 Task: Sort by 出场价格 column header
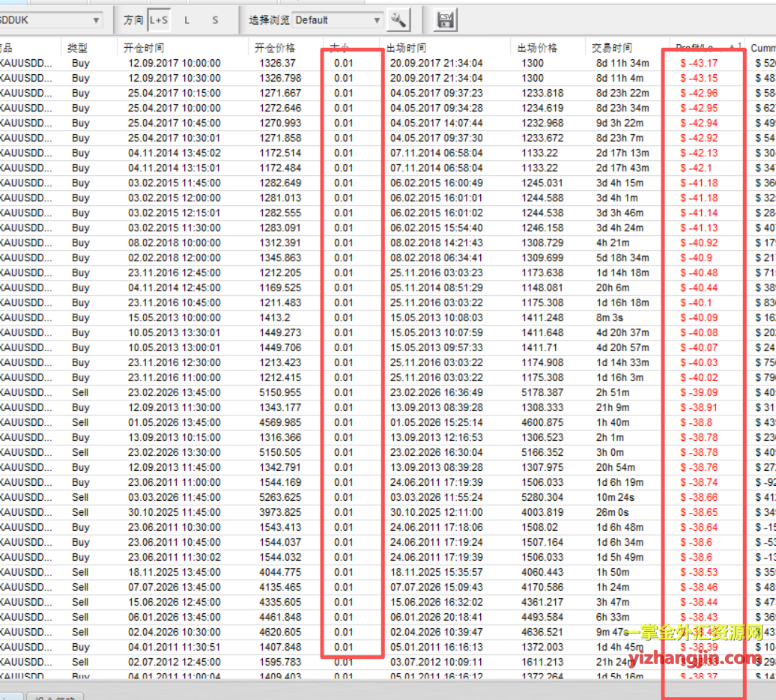(x=538, y=48)
